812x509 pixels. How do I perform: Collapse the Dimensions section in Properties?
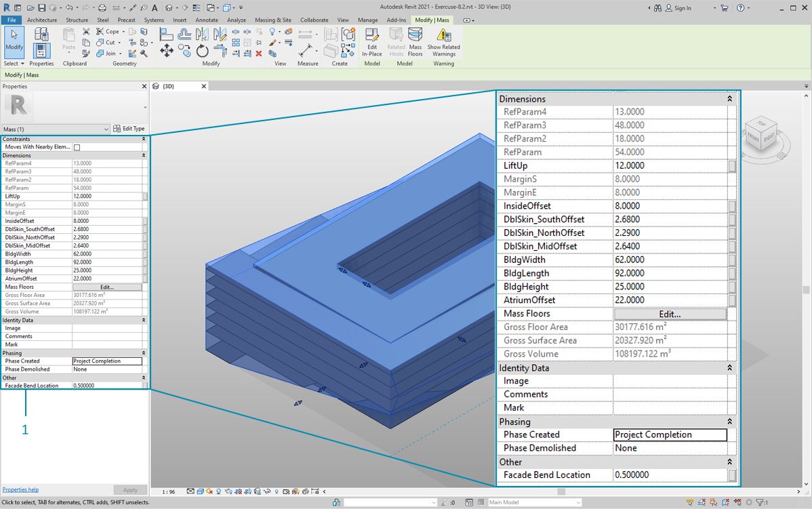pos(144,155)
